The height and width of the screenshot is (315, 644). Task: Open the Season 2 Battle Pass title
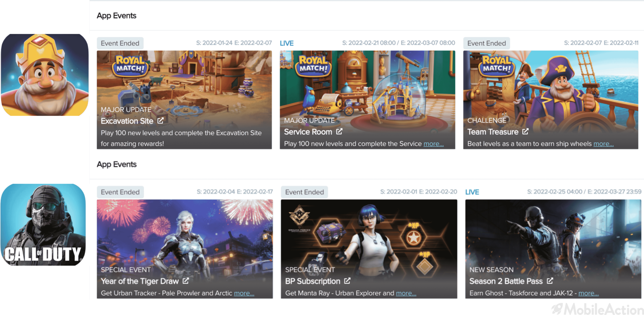pyautogui.click(x=506, y=281)
